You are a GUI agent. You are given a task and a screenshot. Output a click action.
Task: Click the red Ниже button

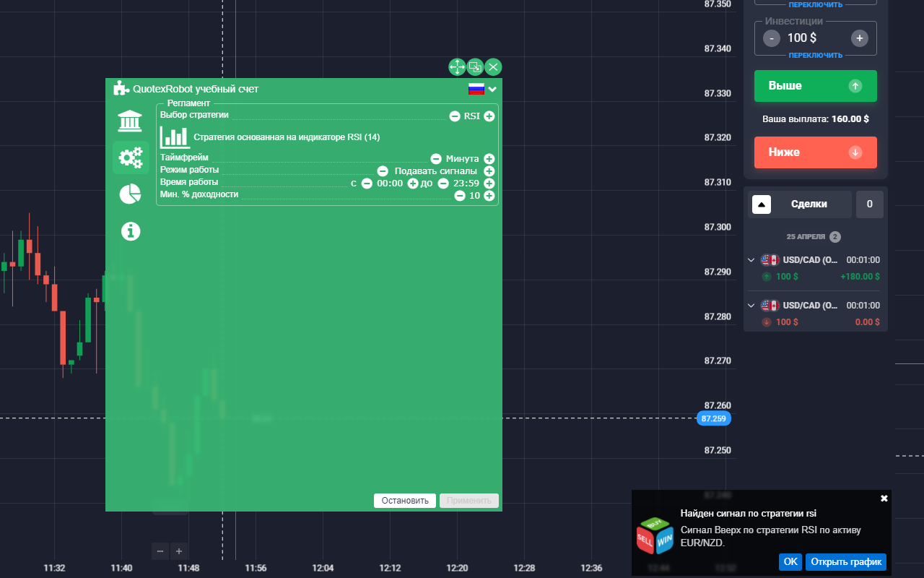816,152
